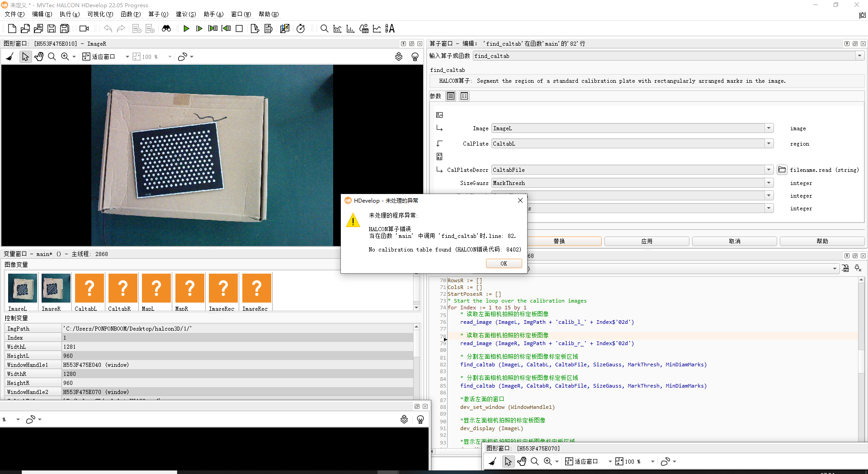Click the 取消 cancel button

coord(734,241)
